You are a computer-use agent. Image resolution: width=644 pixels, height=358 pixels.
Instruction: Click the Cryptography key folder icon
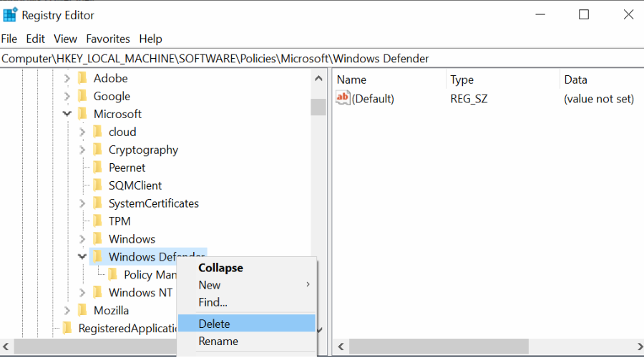click(x=98, y=150)
